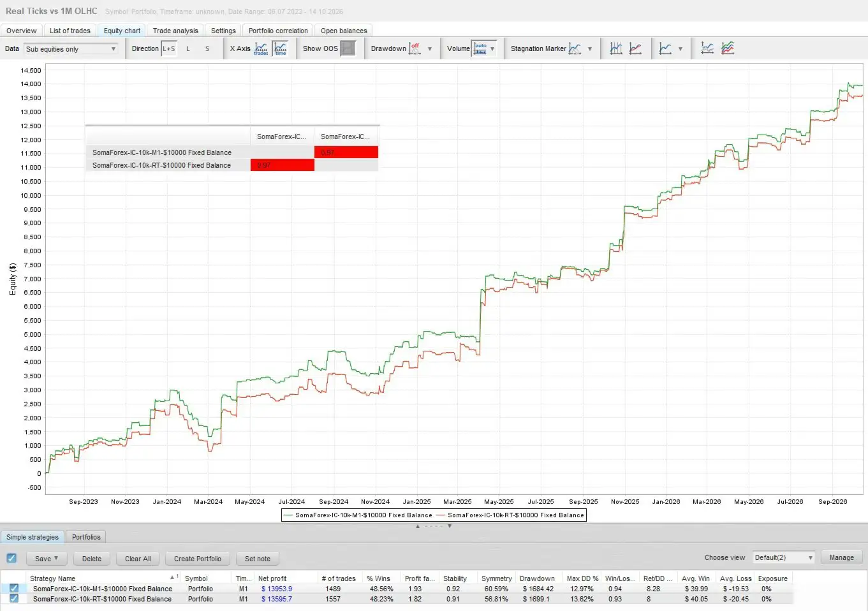
Task: Click the Set note button
Action: click(x=258, y=559)
